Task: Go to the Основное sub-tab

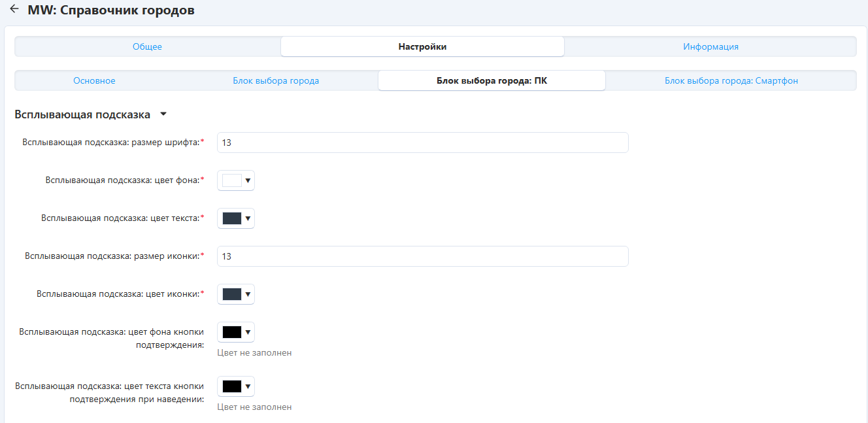Action: pos(94,80)
